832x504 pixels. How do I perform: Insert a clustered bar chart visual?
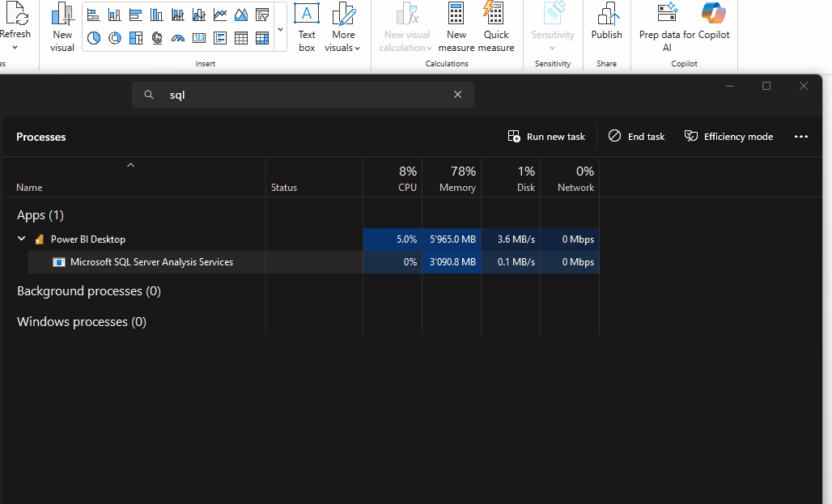[136, 15]
